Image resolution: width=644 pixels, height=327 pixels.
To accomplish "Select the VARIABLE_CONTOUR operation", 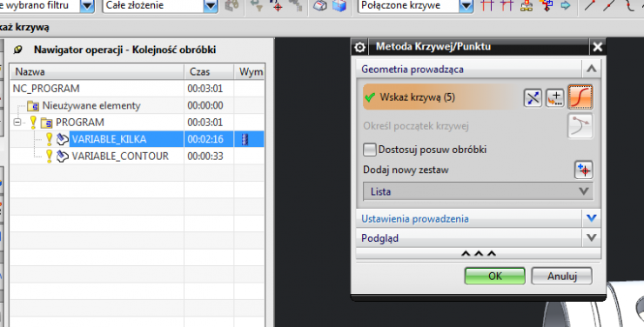I will coord(120,157).
